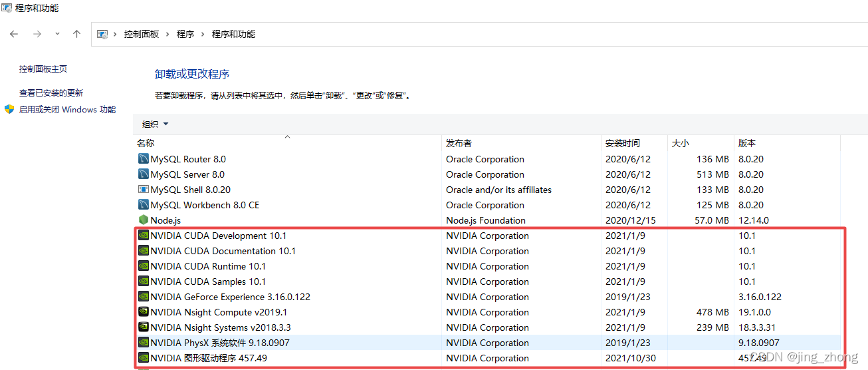
Task: Click version 19.1.0.0 cell
Action: tap(755, 312)
